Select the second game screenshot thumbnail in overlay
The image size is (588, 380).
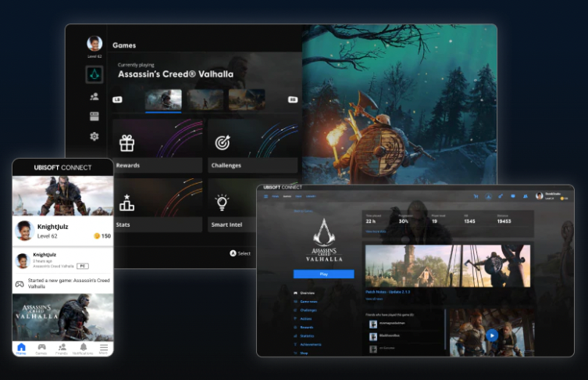[205, 99]
